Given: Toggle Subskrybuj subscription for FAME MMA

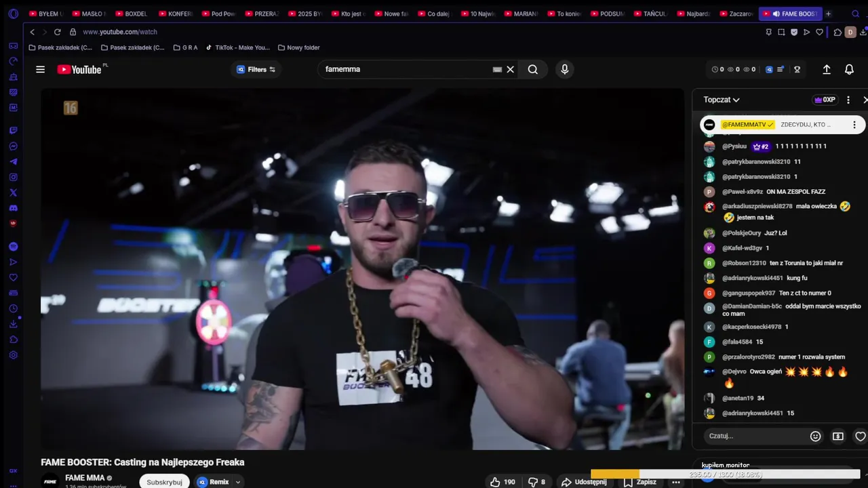Looking at the screenshot, I should tap(164, 482).
